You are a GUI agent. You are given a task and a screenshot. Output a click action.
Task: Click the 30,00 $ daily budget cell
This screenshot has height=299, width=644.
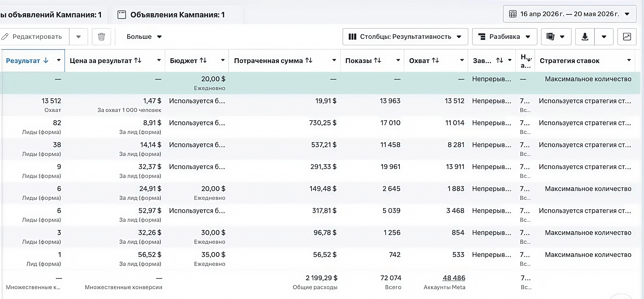pyautogui.click(x=213, y=233)
